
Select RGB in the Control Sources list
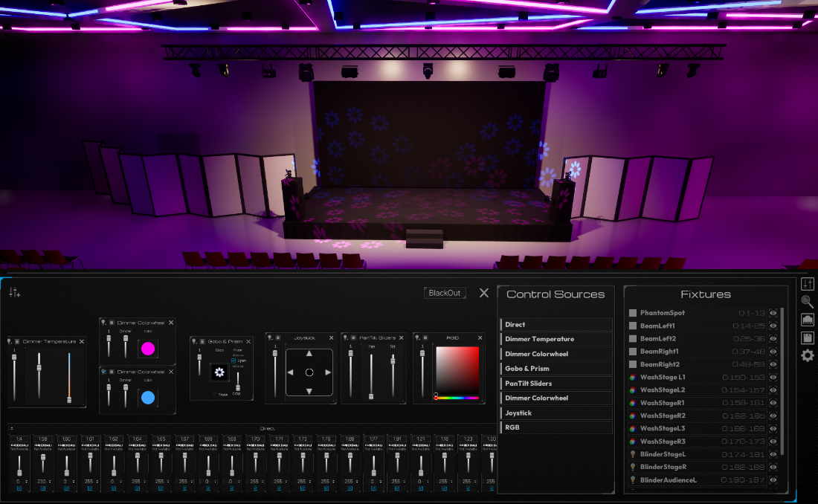555,427
